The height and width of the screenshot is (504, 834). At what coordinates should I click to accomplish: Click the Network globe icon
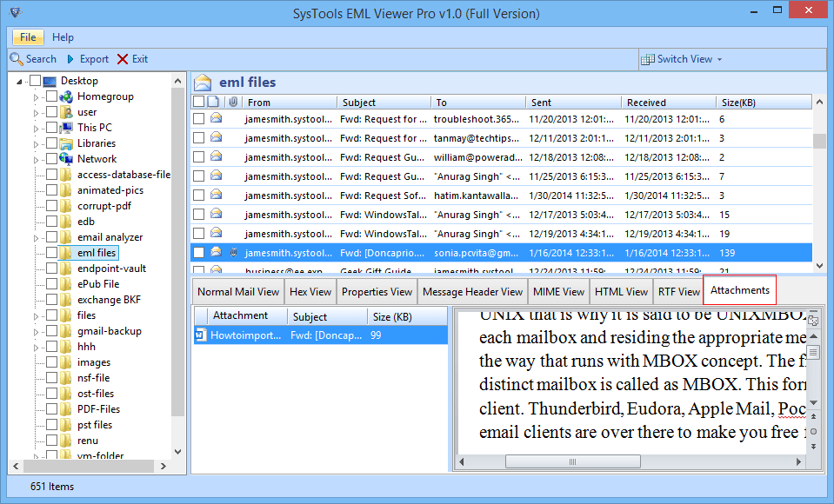pos(66,159)
